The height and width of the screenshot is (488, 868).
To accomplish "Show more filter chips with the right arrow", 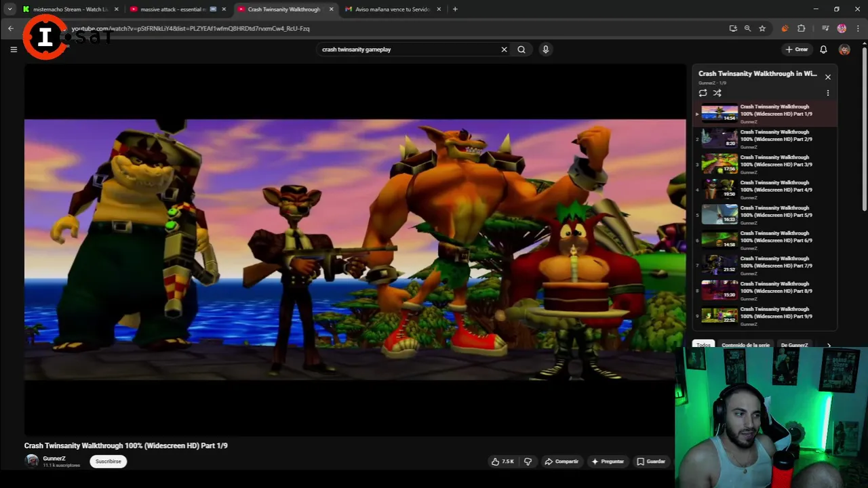I will pyautogui.click(x=828, y=345).
